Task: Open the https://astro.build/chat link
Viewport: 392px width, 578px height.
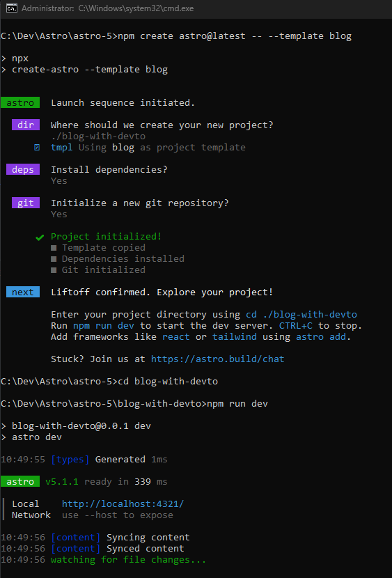Action: tap(218, 359)
